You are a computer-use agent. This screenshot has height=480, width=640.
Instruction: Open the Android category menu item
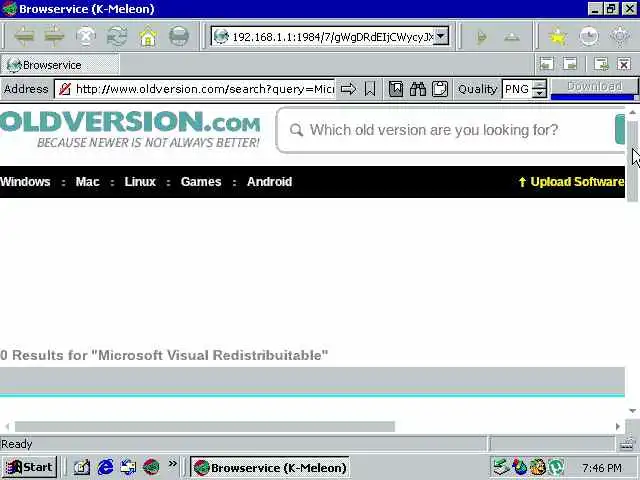click(269, 182)
